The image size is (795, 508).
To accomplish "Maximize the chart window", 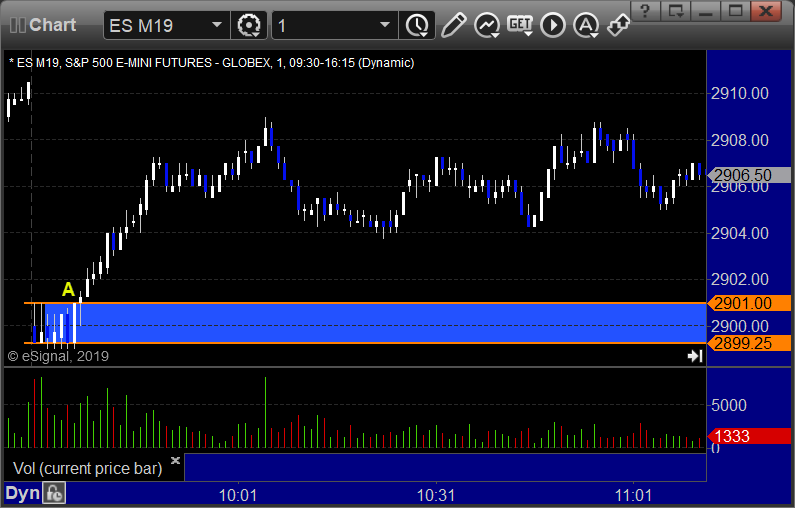I will [x=736, y=11].
